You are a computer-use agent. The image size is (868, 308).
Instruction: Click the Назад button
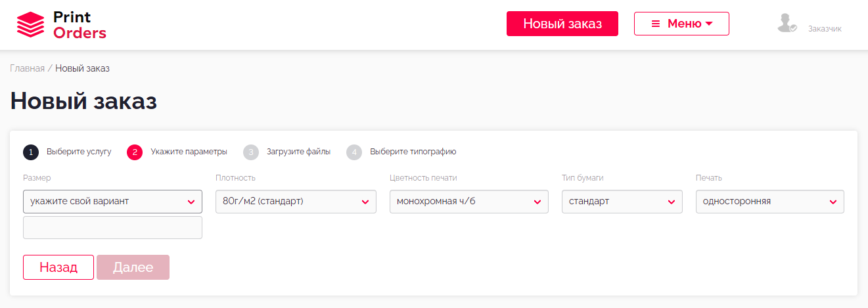pyautogui.click(x=58, y=267)
